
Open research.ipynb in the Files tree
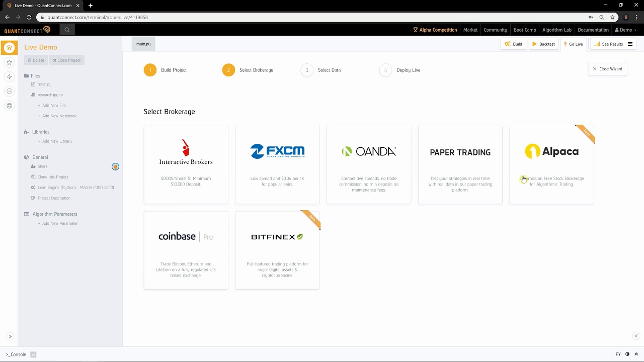click(x=47, y=95)
